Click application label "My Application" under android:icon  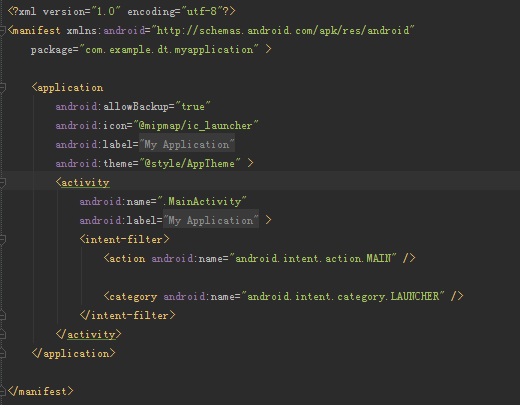point(187,145)
